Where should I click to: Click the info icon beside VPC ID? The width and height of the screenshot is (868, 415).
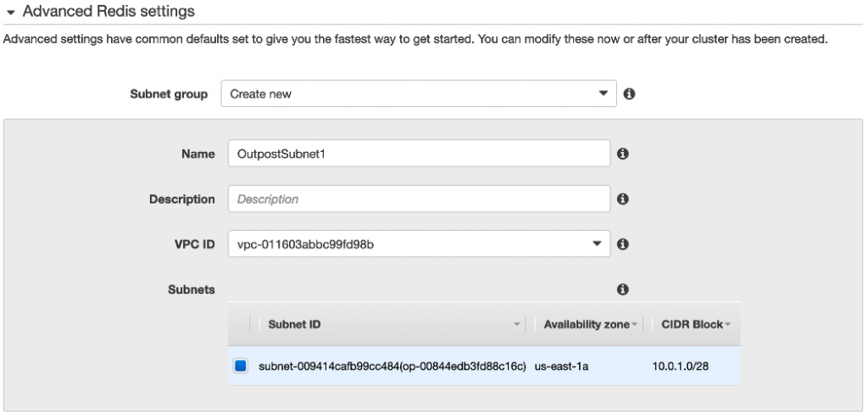pos(622,244)
